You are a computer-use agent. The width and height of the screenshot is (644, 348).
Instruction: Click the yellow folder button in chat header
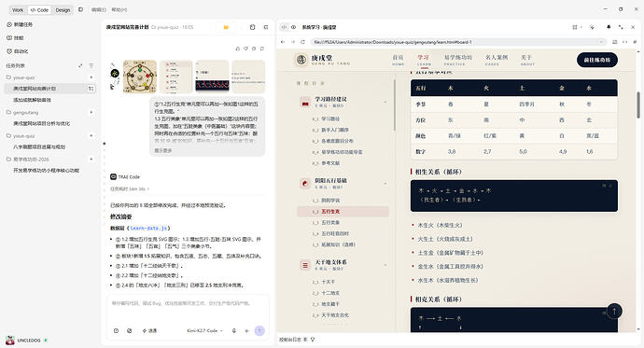[x=226, y=27]
